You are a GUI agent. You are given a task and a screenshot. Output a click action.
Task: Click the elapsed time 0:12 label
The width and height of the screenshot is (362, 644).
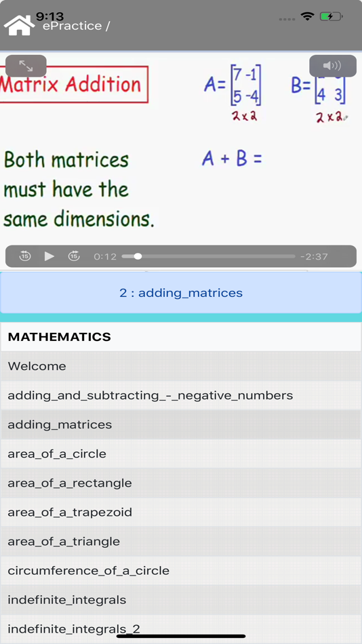point(105,257)
